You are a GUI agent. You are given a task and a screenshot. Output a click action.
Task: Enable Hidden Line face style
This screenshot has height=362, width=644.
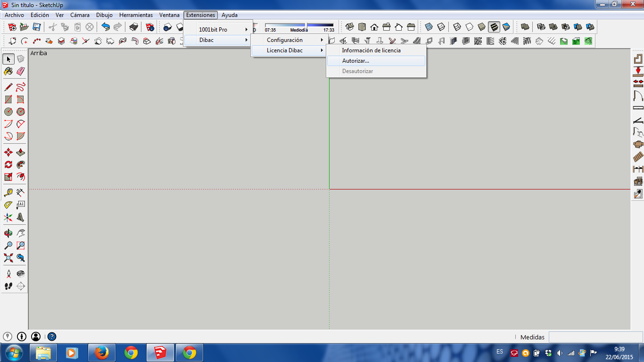click(x=470, y=27)
